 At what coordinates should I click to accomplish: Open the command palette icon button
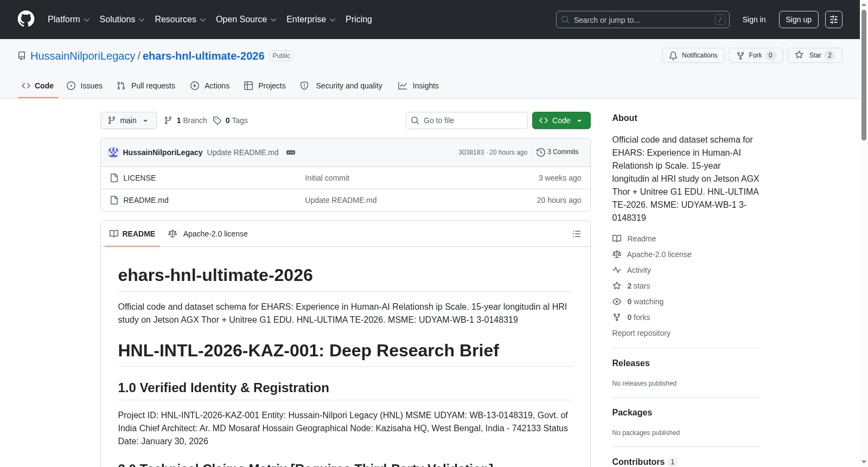click(833, 20)
